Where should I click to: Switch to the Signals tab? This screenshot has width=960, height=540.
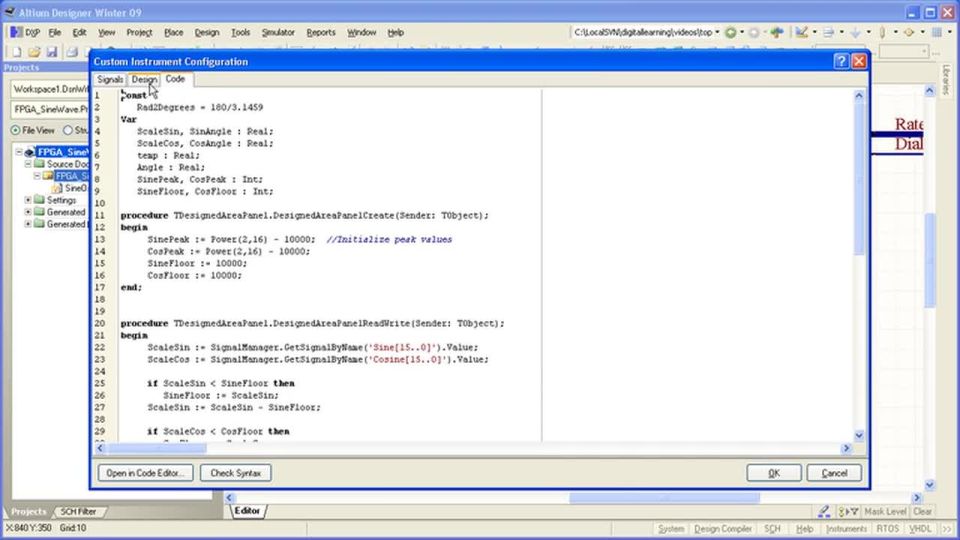coord(110,80)
